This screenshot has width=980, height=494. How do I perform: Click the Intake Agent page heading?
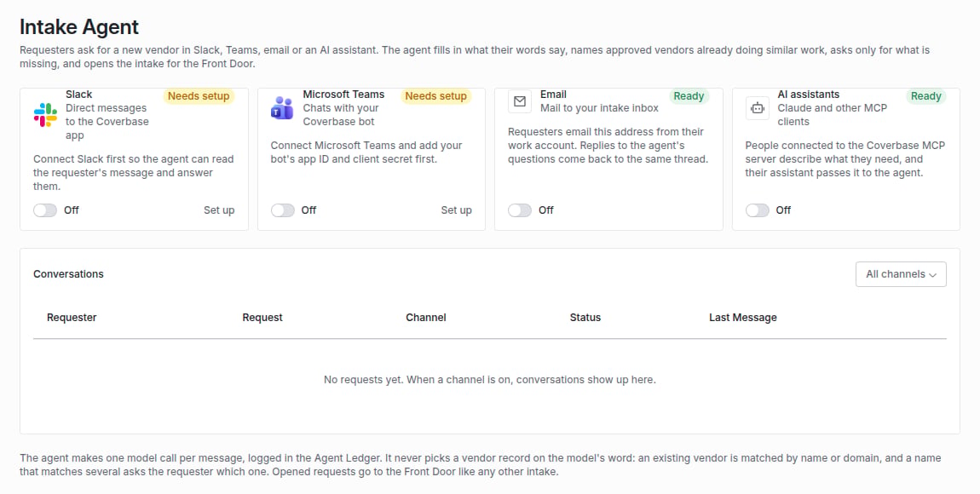coord(79,27)
